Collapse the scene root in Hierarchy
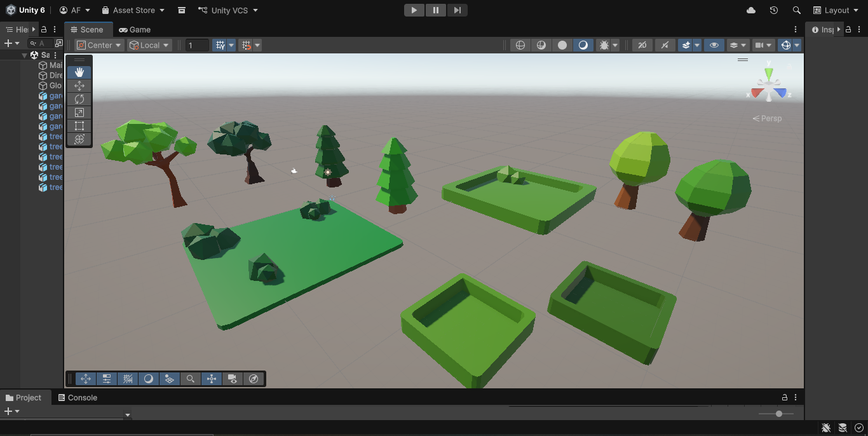 pyautogui.click(x=25, y=55)
